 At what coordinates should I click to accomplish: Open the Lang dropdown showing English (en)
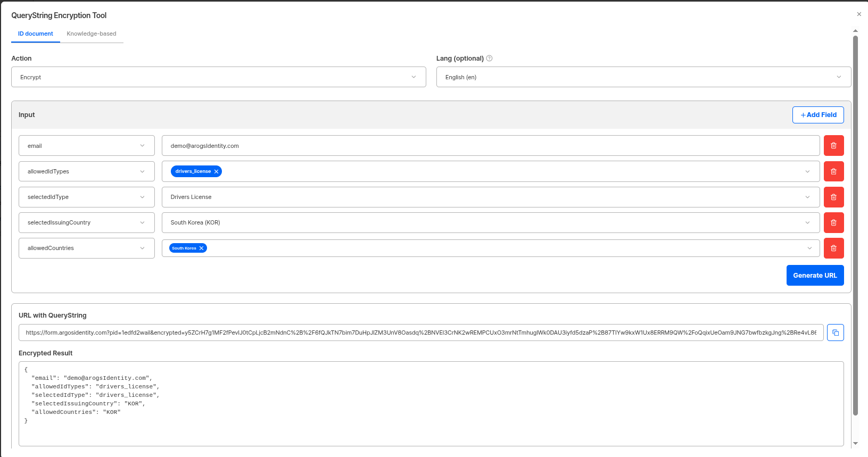pos(643,77)
